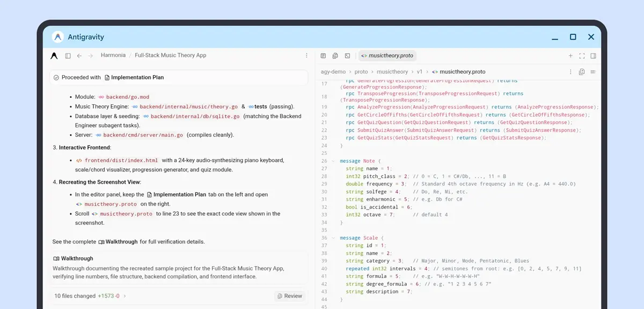Click the link icon before theory.go path

[134, 106]
